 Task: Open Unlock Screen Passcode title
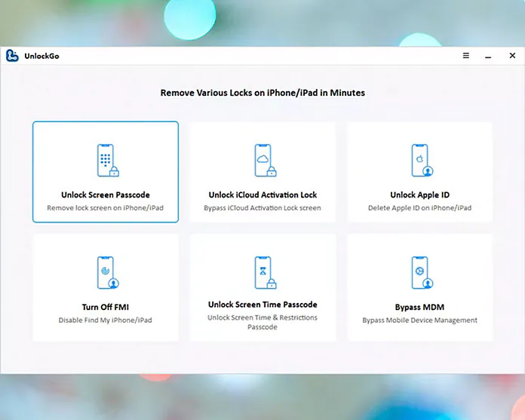click(x=106, y=195)
